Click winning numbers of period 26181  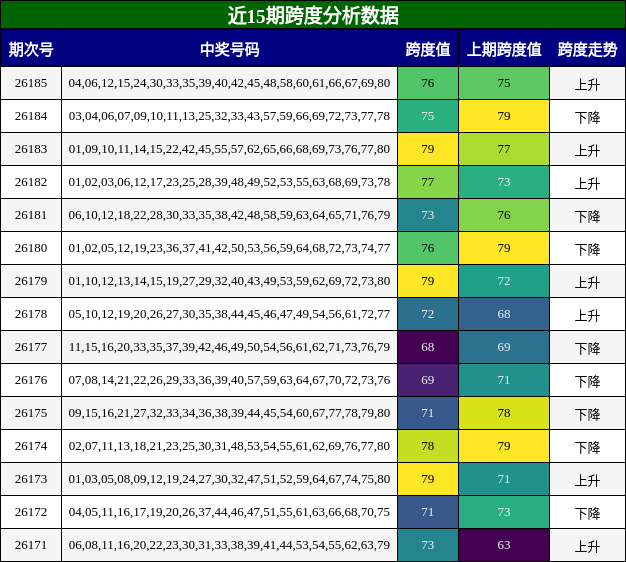pos(230,215)
